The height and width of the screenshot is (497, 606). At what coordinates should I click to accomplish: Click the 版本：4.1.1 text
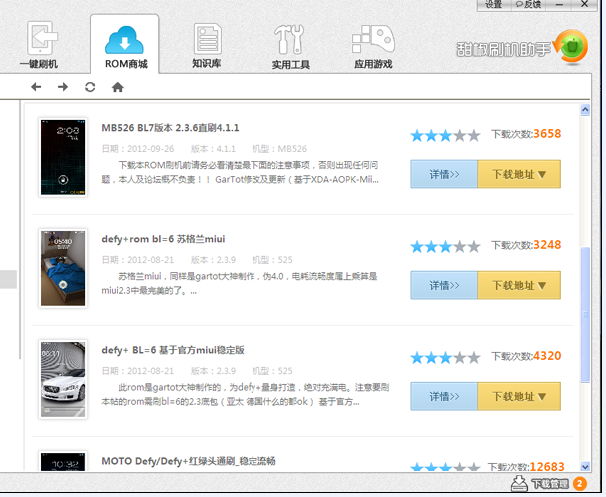click(x=213, y=149)
